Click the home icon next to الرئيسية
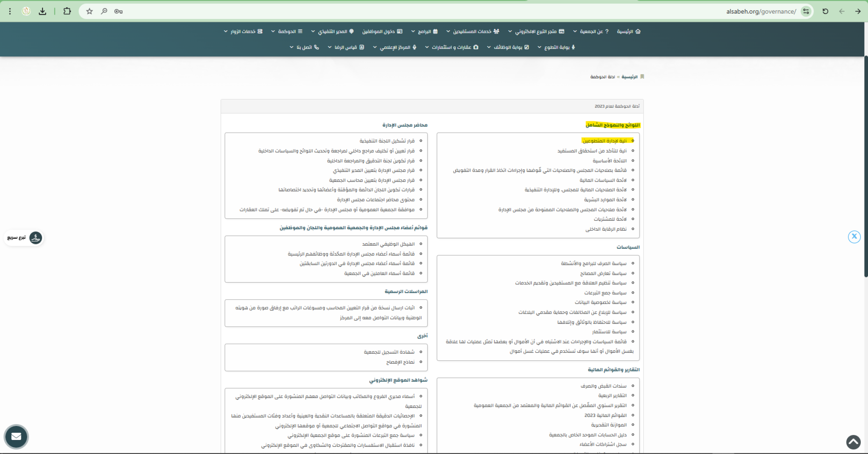The image size is (868, 454). [x=638, y=31]
